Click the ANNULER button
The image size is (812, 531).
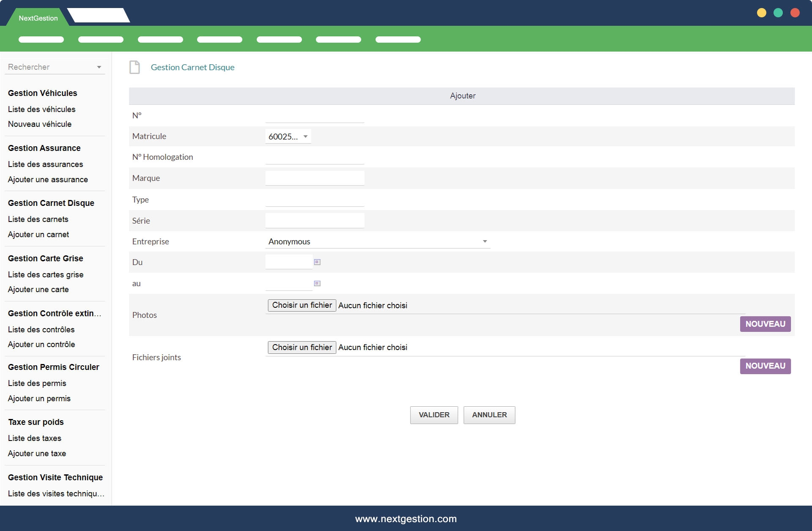489,415
